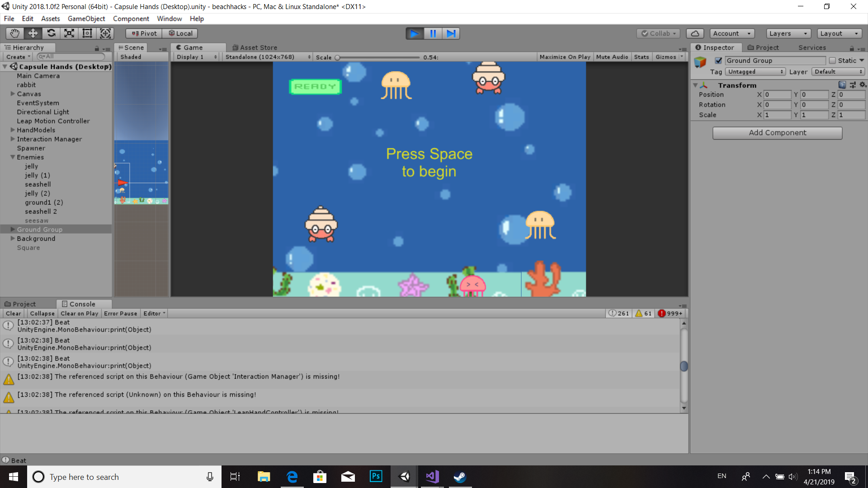Screen dimensions: 868x488
Task: Select the Hand tool in toolbar
Action: pos(14,33)
